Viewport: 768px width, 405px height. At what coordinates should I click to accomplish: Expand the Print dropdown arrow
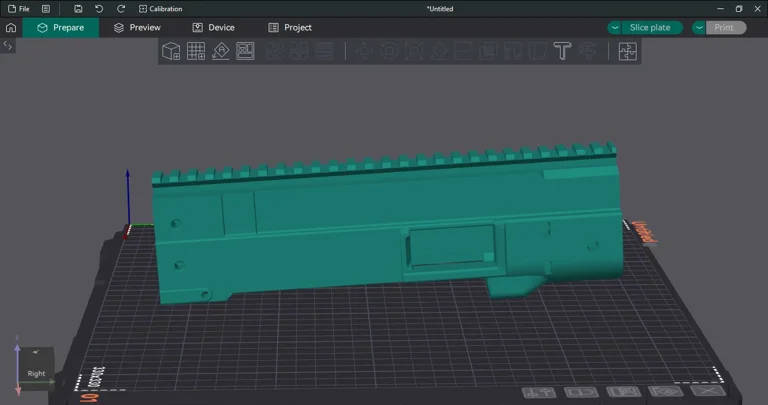tap(699, 28)
